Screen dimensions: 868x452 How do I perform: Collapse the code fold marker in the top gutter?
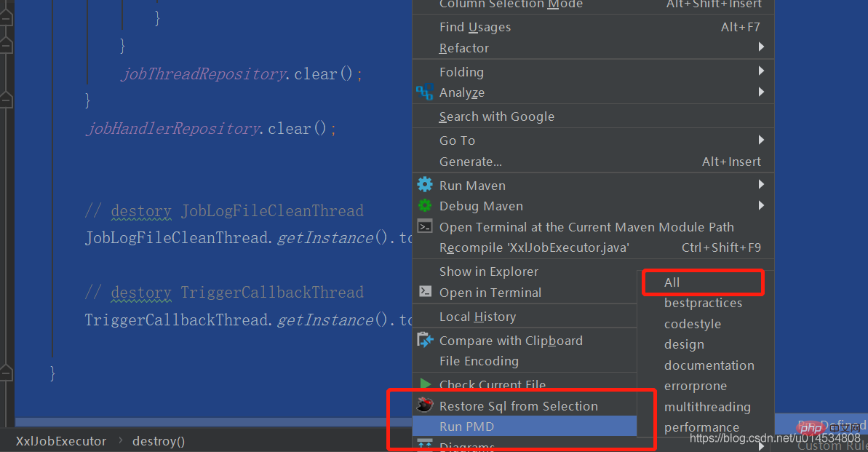pos(6,18)
